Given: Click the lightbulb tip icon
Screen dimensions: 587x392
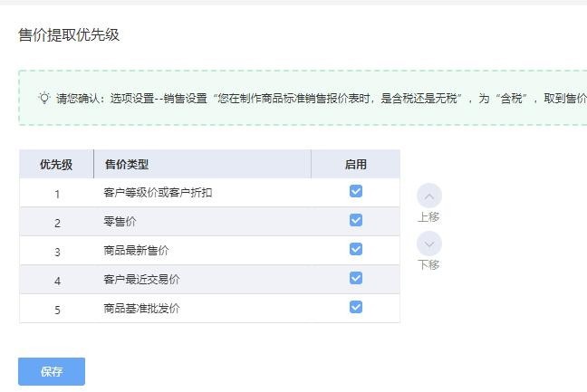Looking at the screenshot, I should (44, 98).
